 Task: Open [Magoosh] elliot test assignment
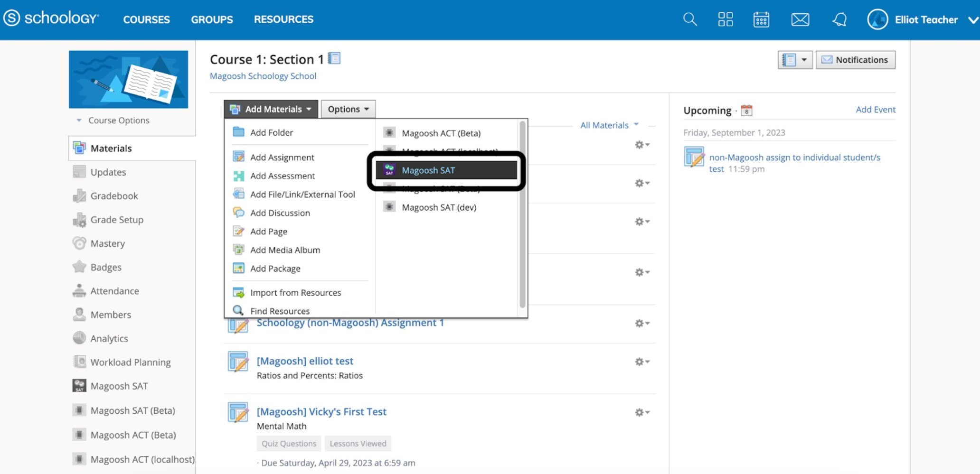[305, 361]
